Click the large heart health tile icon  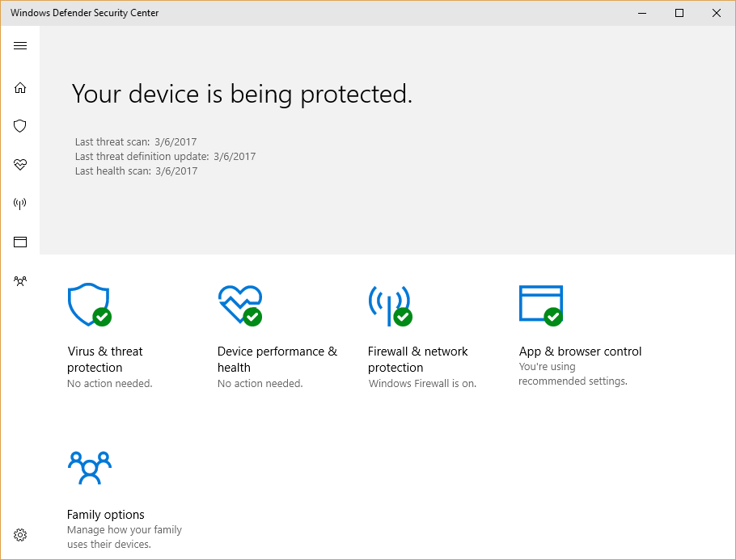(240, 305)
